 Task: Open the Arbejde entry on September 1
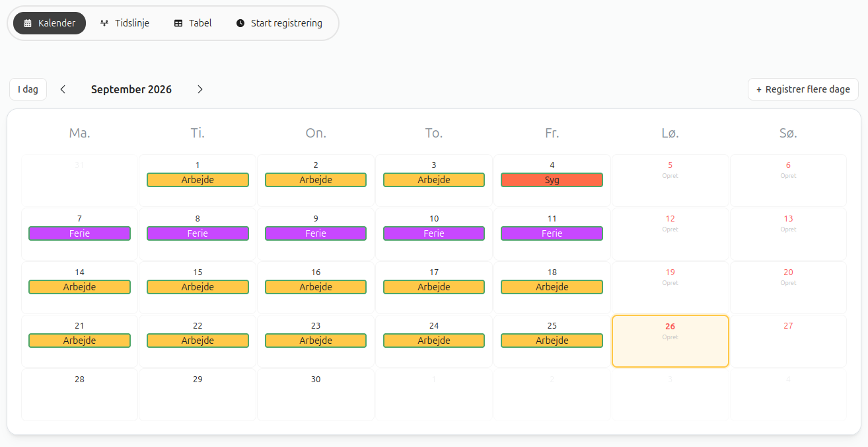[x=198, y=180]
